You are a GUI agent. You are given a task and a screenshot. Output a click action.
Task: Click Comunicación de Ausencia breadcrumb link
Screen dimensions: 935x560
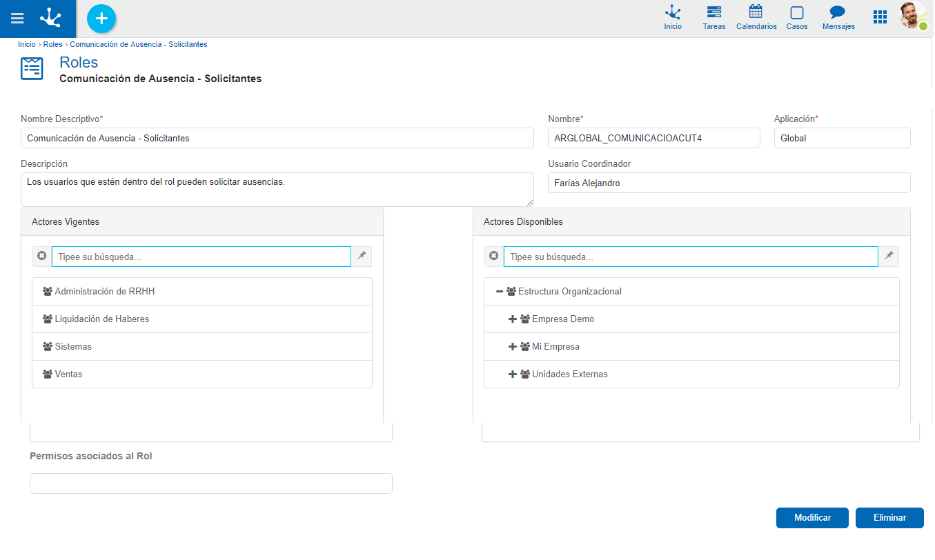pos(139,44)
